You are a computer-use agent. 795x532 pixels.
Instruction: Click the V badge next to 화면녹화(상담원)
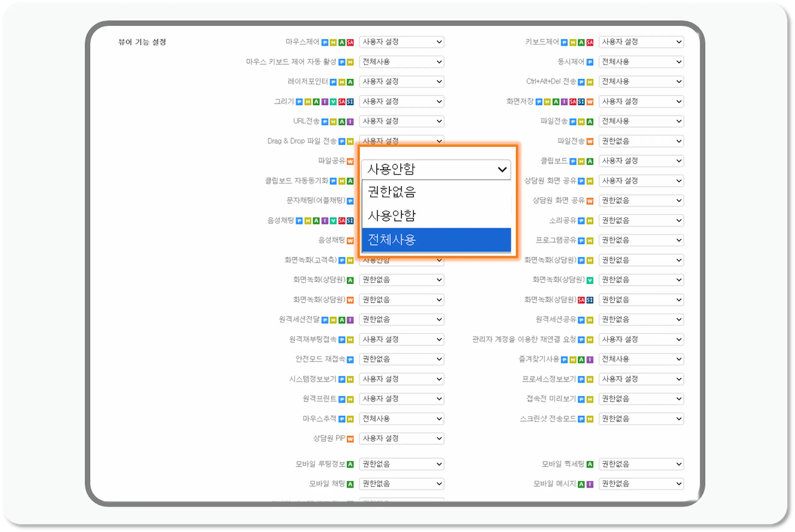[x=589, y=280]
